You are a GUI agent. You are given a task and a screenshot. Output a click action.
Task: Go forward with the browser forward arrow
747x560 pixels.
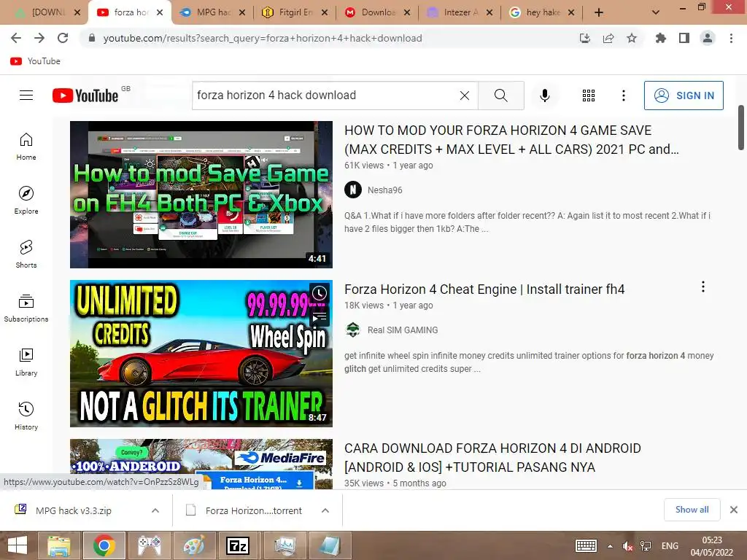(x=39, y=38)
